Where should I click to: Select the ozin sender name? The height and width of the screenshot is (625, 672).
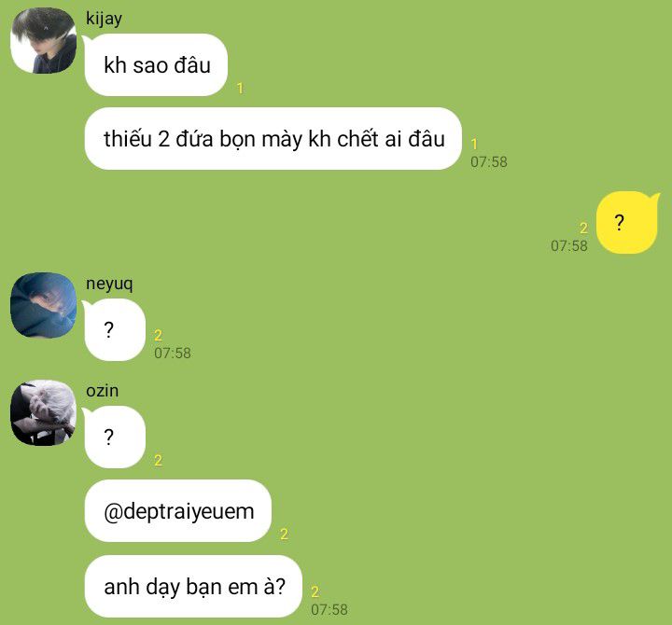(x=102, y=391)
